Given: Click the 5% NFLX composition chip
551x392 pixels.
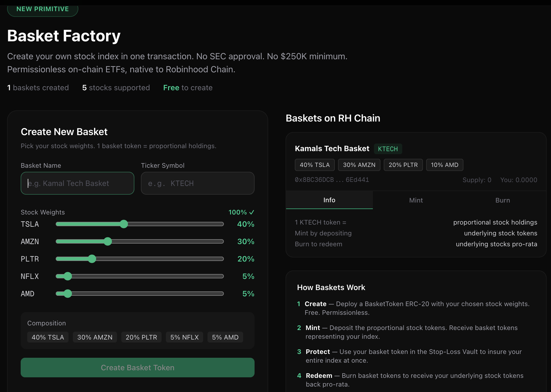Looking at the screenshot, I should [184, 337].
